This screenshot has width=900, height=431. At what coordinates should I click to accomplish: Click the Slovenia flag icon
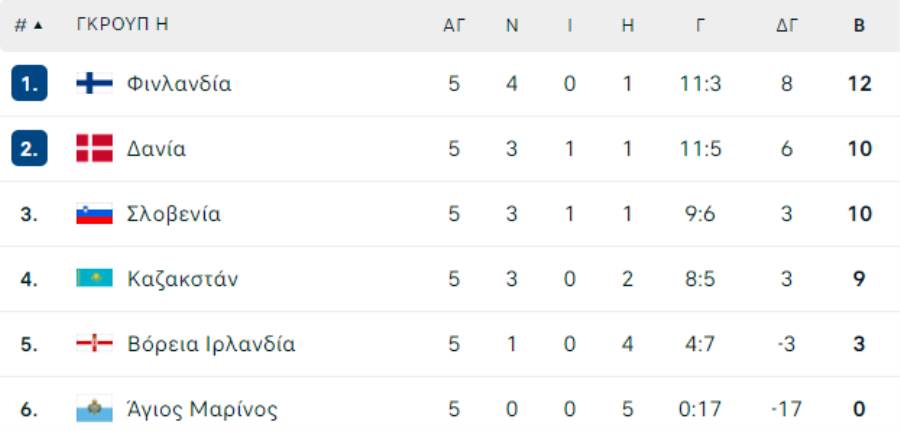pyautogui.click(x=95, y=214)
